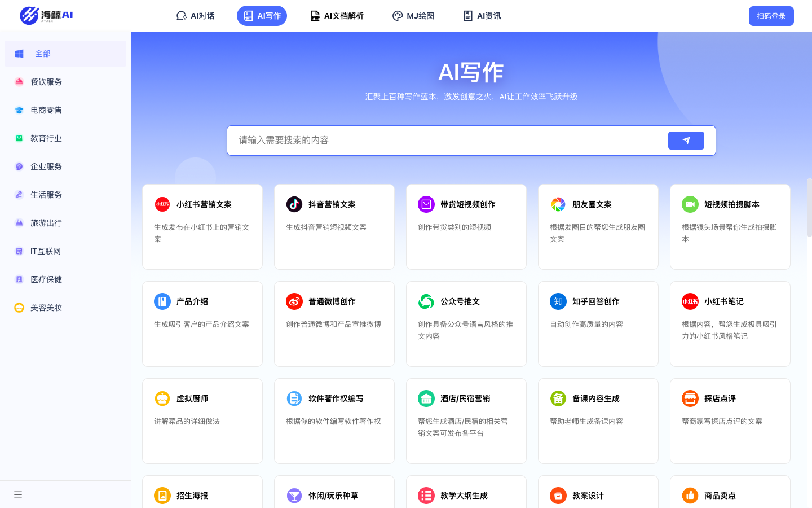Viewport: 812px width, 508px height.
Task: Click the 探店点评 orange shop icon
Action: coord(690,398)
